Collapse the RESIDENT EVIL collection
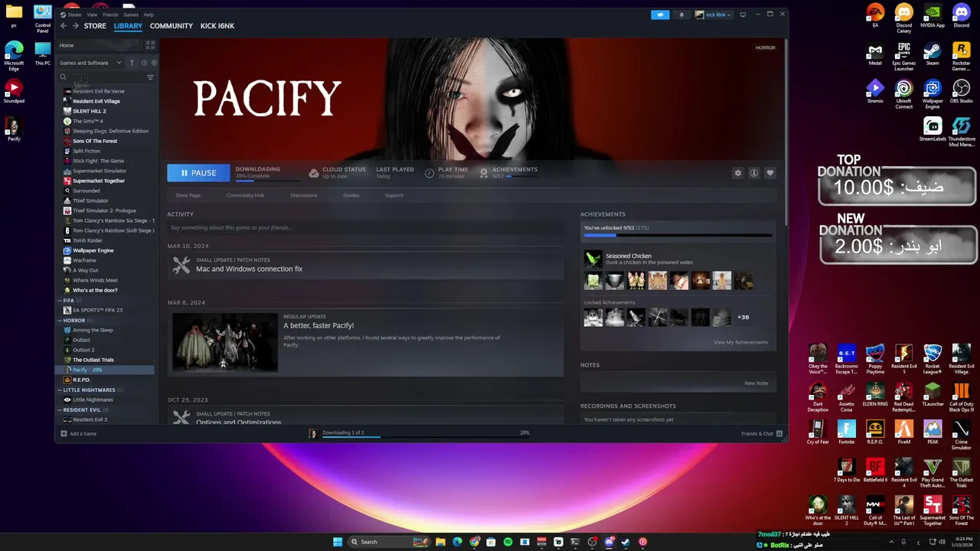This screenshot has height=551, width=980. tap(60, 410)
